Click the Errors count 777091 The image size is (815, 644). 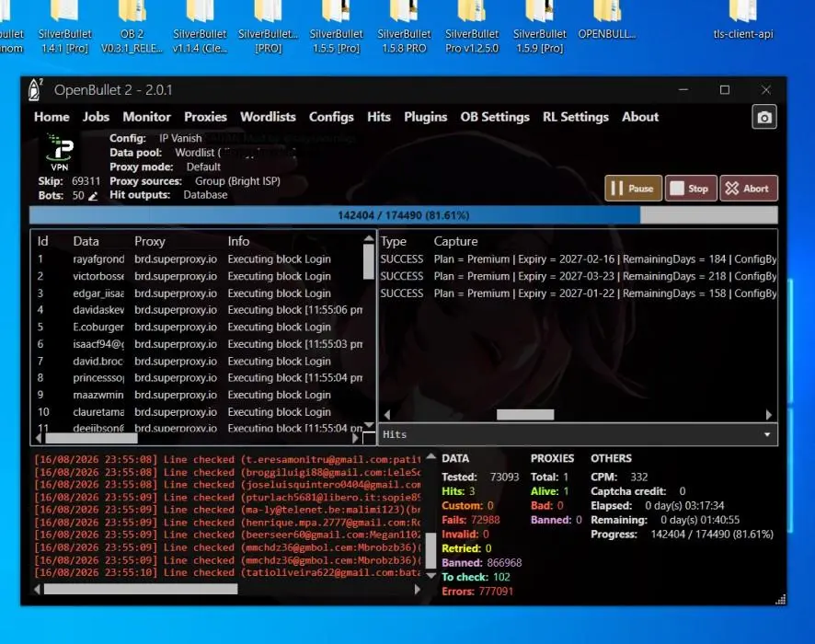click(x=495, y=592)
